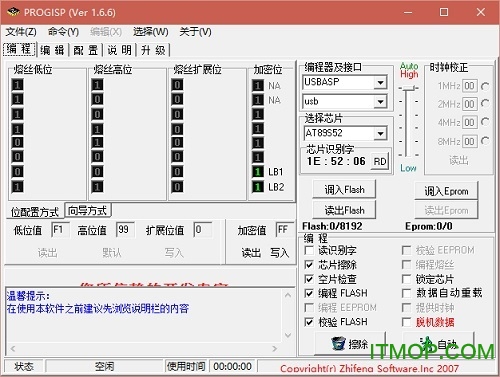Enable the 读识别字 checkbox
This screenshot has width=500, height=377.
pos(309,250)
